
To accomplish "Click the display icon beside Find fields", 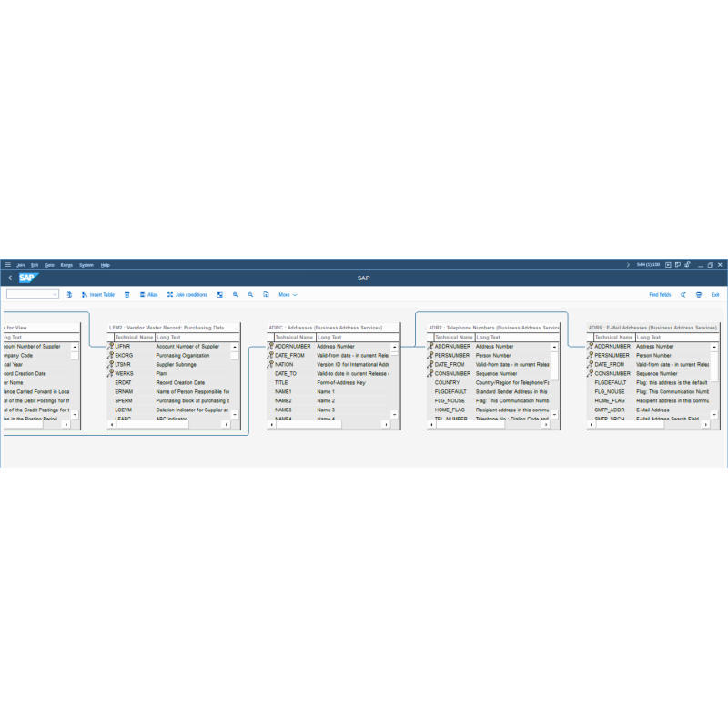I will click(x=683, y=294).
